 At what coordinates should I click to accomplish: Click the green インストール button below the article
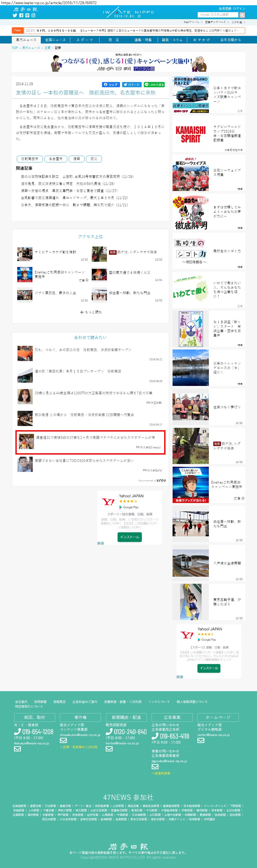click(x=129, y=537)
